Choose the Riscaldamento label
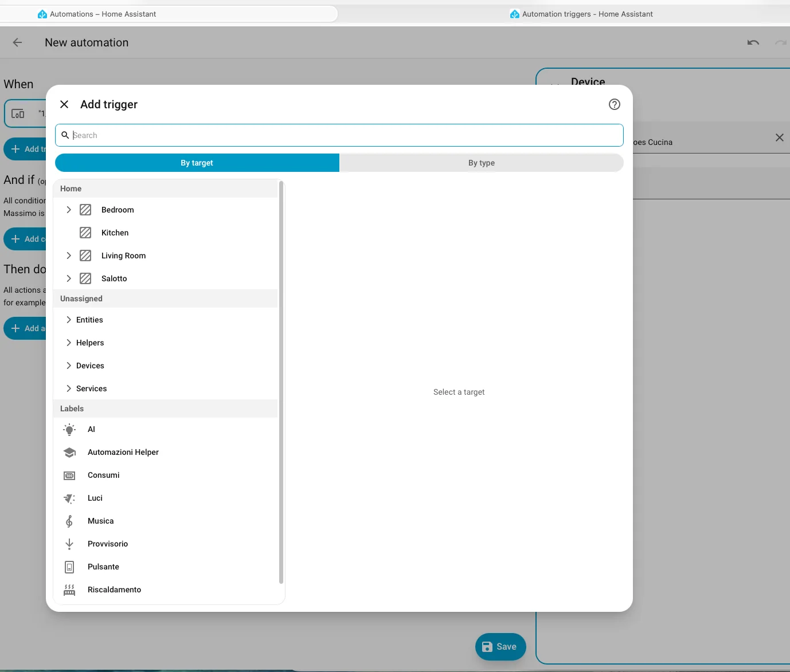 click(166, 590)
